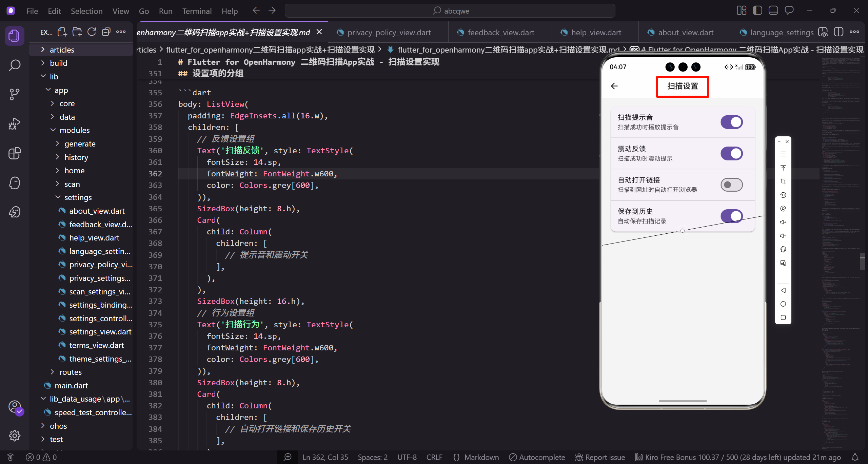Open the Accounts menu icon
The width and height of the screenshot is (868, 464).
coord(14,406)
